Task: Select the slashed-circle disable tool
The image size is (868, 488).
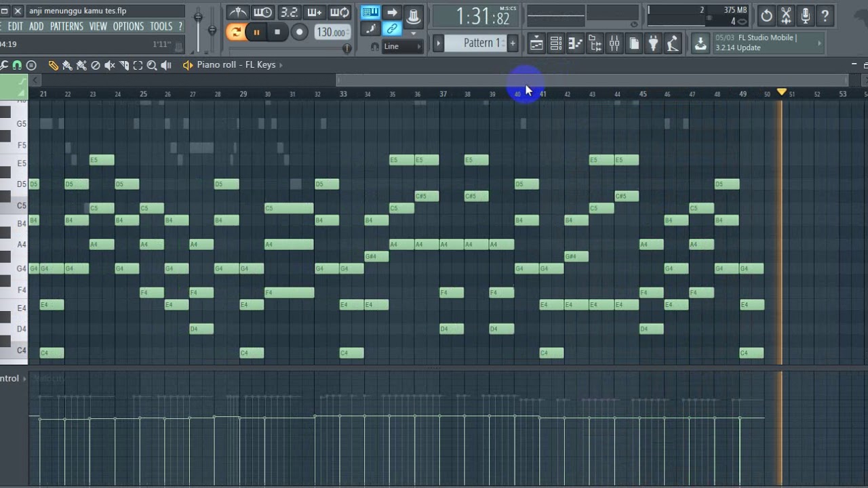Action: [x=96, y=65]
